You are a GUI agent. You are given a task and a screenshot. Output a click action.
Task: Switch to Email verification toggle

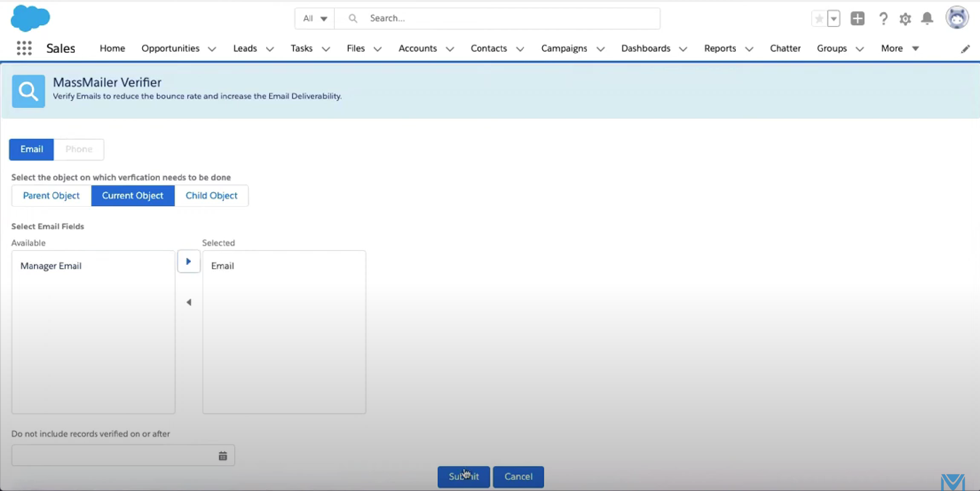coord(31,149)
